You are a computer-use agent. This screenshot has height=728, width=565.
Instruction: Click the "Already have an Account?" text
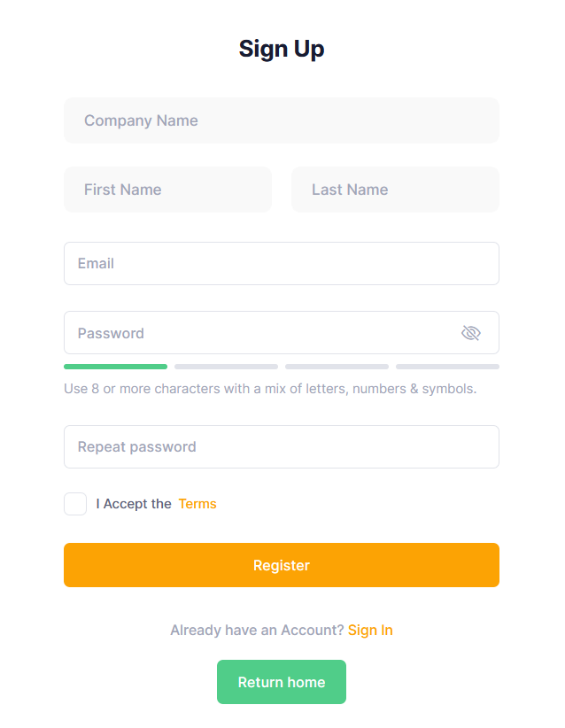point(257,631)
